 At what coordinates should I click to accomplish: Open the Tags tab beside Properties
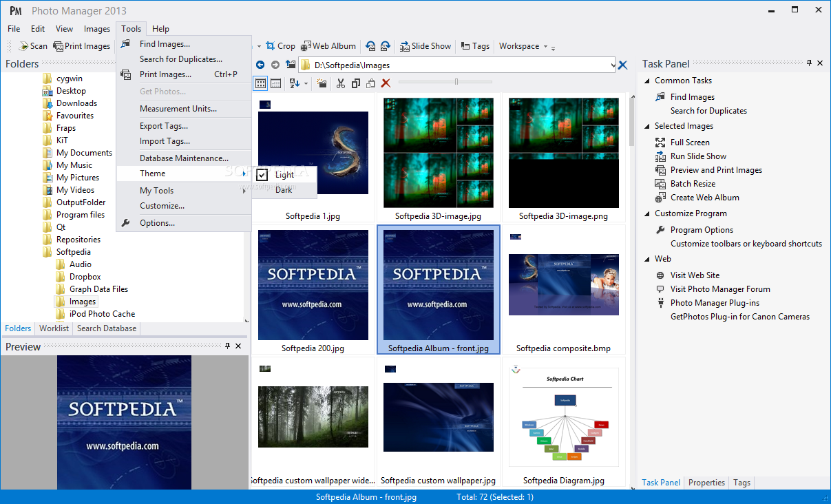tap(741, 483)
